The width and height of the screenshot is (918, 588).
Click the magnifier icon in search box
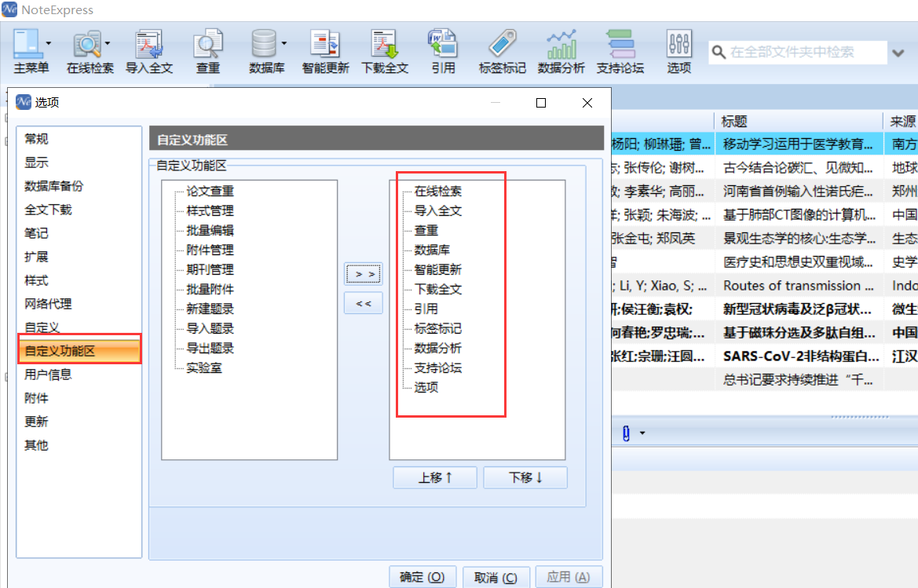719,53
